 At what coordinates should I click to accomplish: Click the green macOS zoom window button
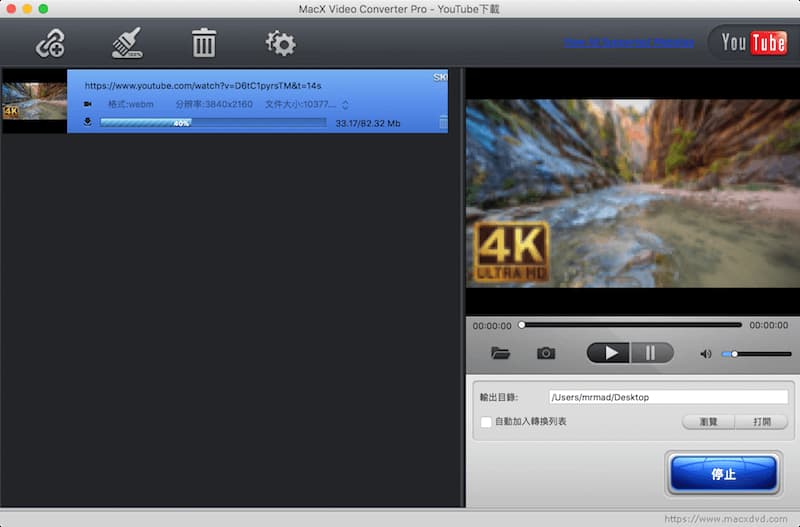[43, 9]
